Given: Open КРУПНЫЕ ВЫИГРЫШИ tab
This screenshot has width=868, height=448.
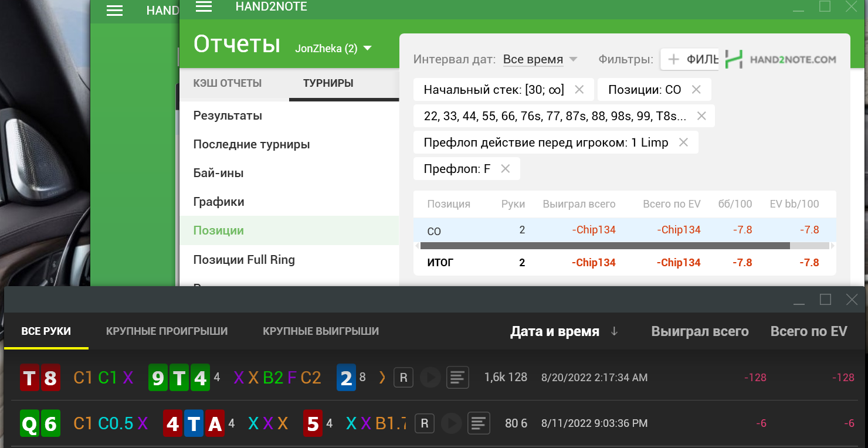Looking at the screenshot, I should [321, 331].
